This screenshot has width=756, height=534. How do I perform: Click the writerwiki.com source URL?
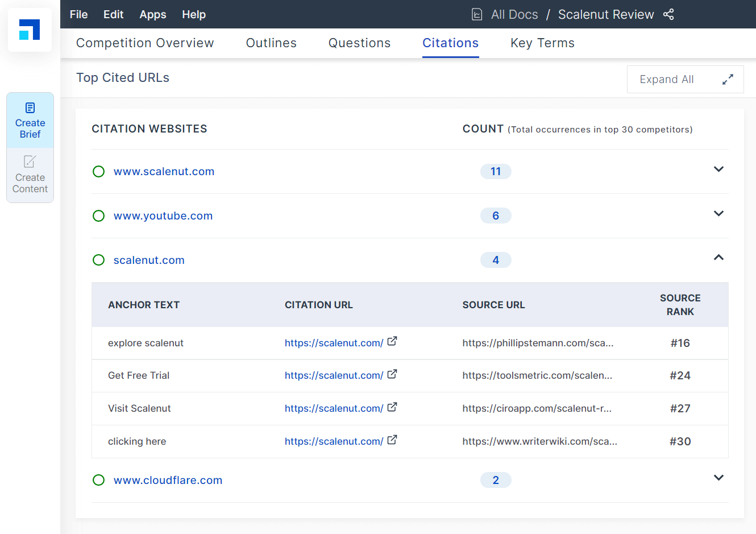coord(539,441)
